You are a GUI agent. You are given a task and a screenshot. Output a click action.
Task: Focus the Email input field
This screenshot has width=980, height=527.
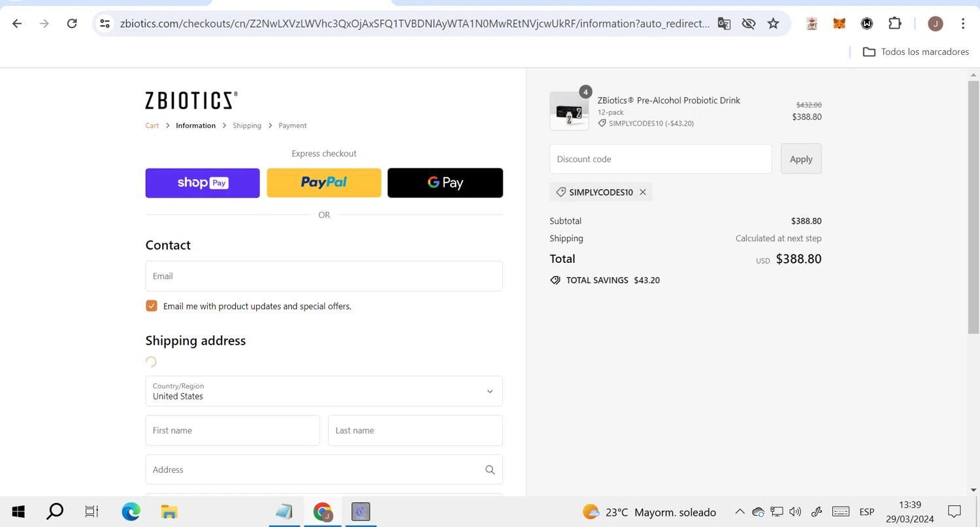tap(324, 276)
